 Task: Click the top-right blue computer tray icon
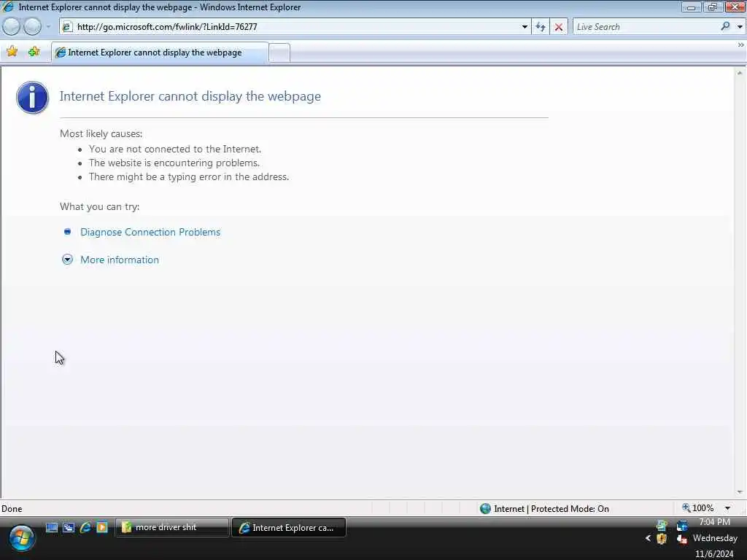pos(682,525)
